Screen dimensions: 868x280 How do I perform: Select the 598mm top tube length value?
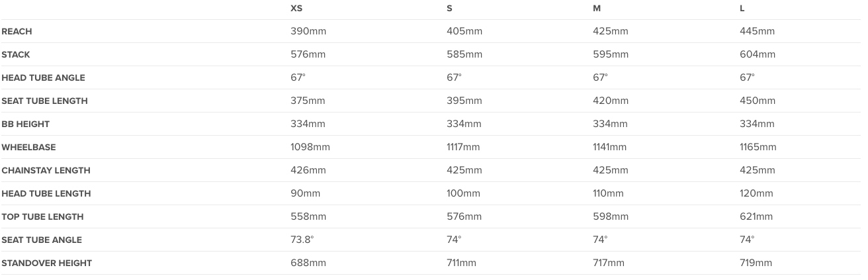pyautogui.click(x=611, y=216)
